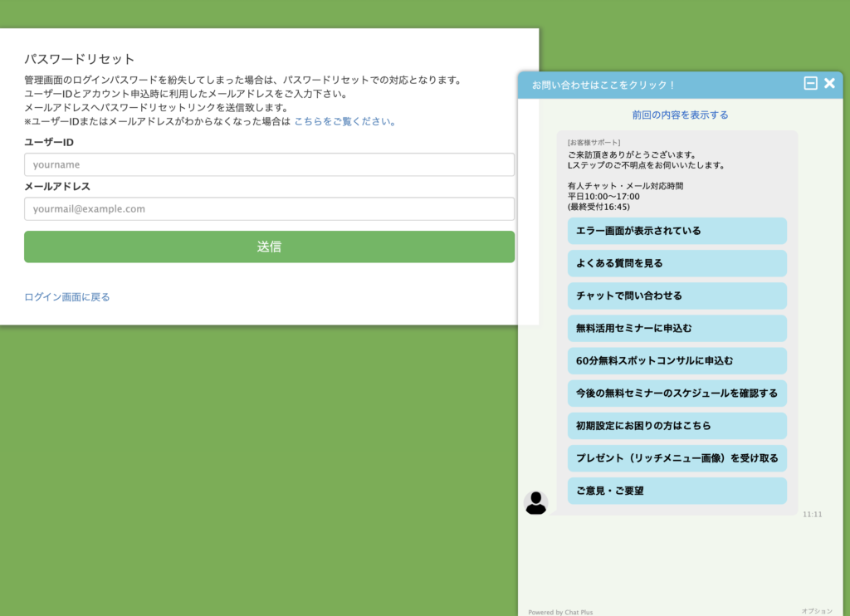
Task: Click the ユーザーID input field
Action: (x=269, y=164)
